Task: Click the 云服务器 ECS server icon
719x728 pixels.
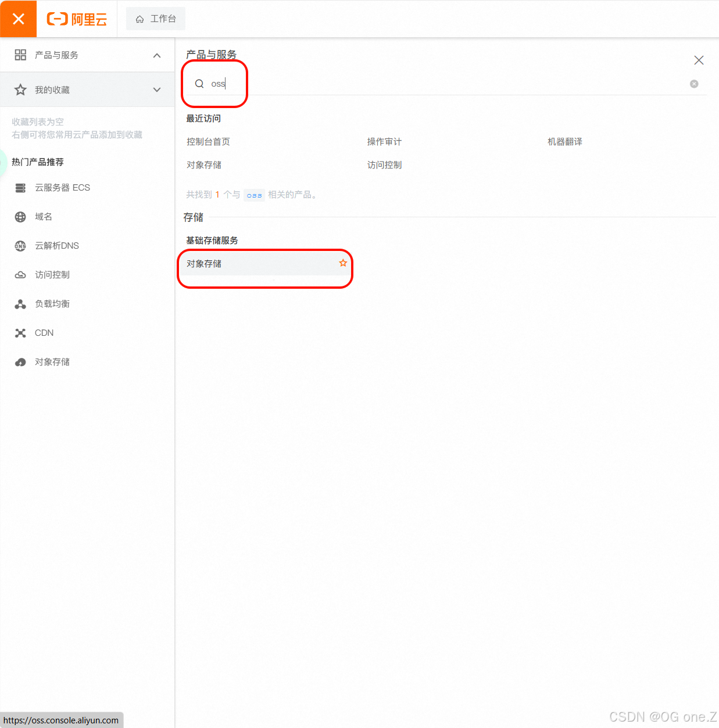Action: (20, 188)
